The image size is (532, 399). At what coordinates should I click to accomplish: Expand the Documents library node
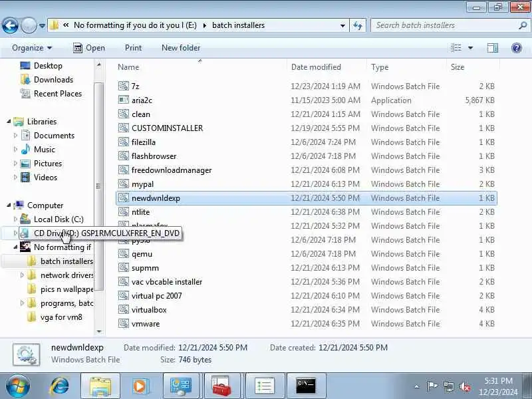[x=15, y=136]
